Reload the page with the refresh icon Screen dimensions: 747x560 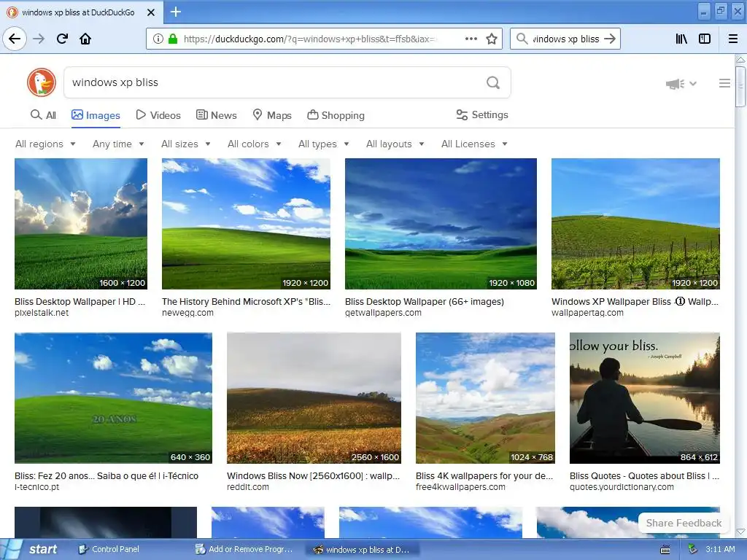tap(62, 39)
